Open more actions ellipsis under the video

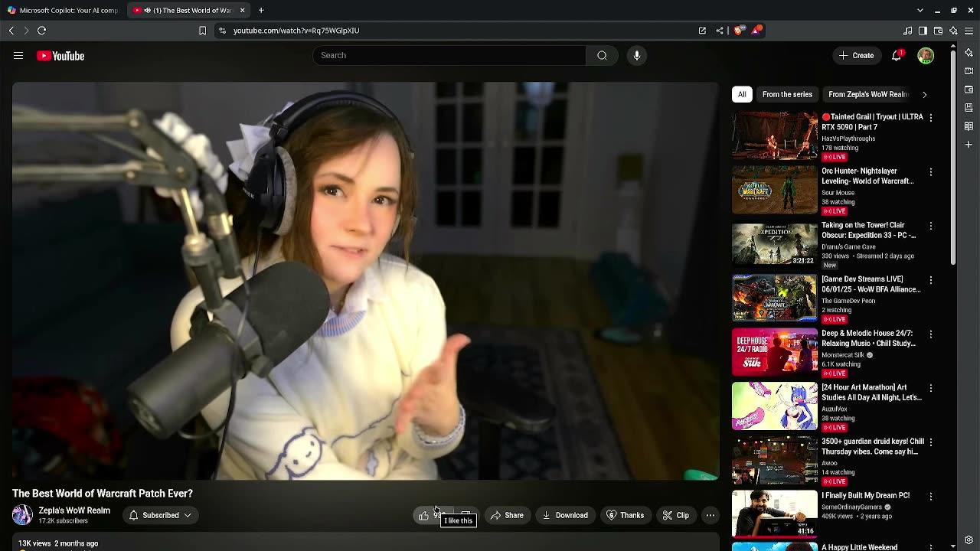coord(710,515)
